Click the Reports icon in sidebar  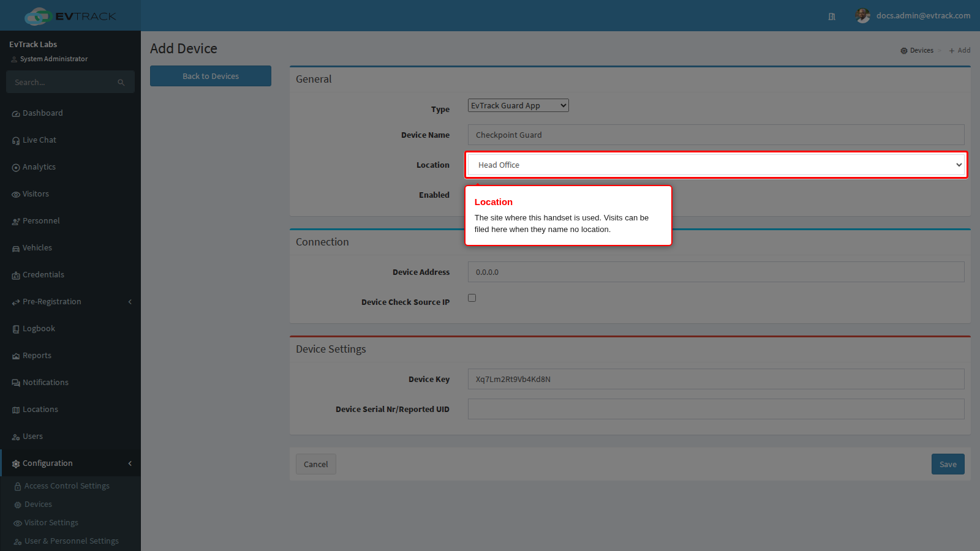coord(16,356)
